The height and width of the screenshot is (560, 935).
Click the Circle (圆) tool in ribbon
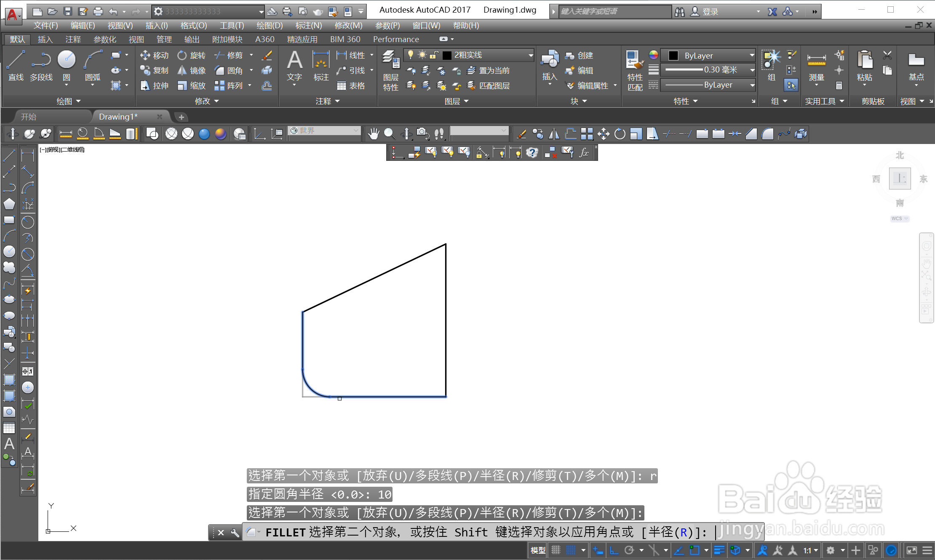(66, 64)
